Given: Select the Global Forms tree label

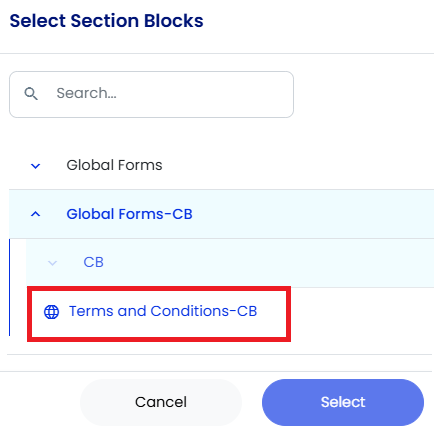Looking at the screenshot, I should (114, 165).
